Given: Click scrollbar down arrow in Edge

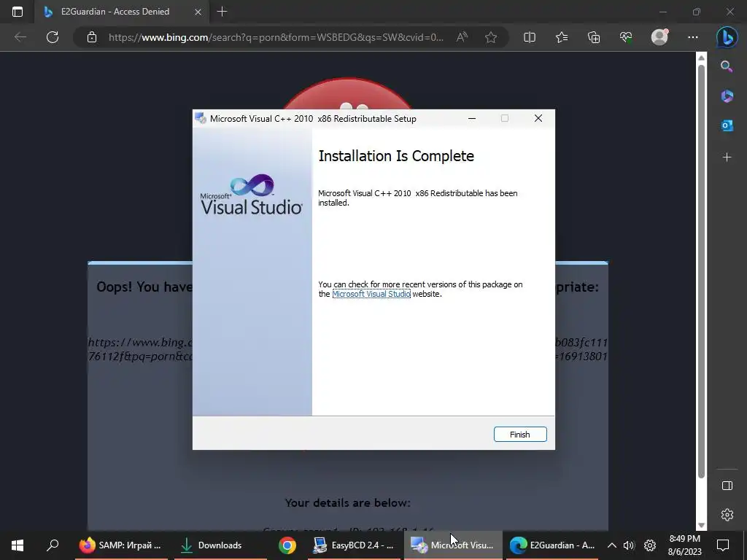Looking at the screenshot, I should click(701, 525).
